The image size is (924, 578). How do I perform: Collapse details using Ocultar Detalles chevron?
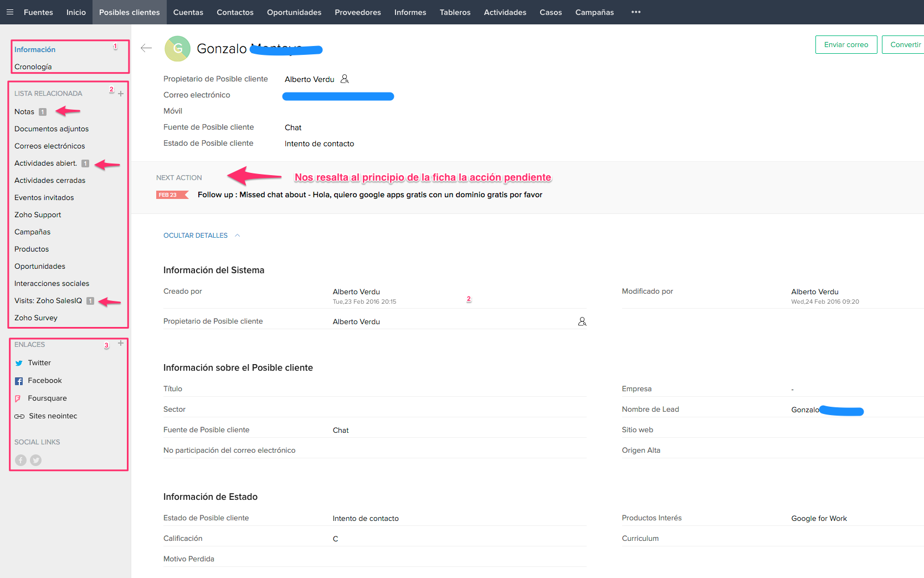click(238, 235)
